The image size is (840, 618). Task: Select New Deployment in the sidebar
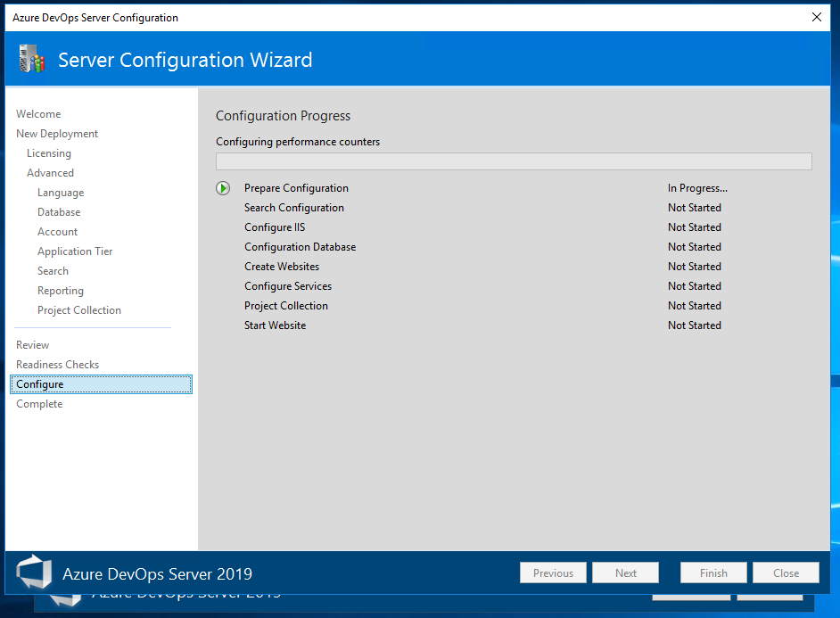[x=57, y=134]
